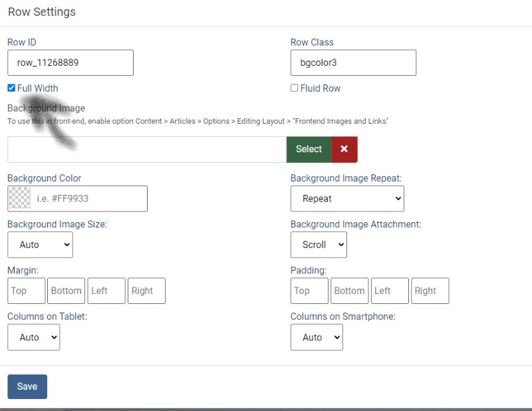Select the Margin Bottom input field
Image resolution: width=532 pixels, height=411 pixels.
[x=66, y=291]
